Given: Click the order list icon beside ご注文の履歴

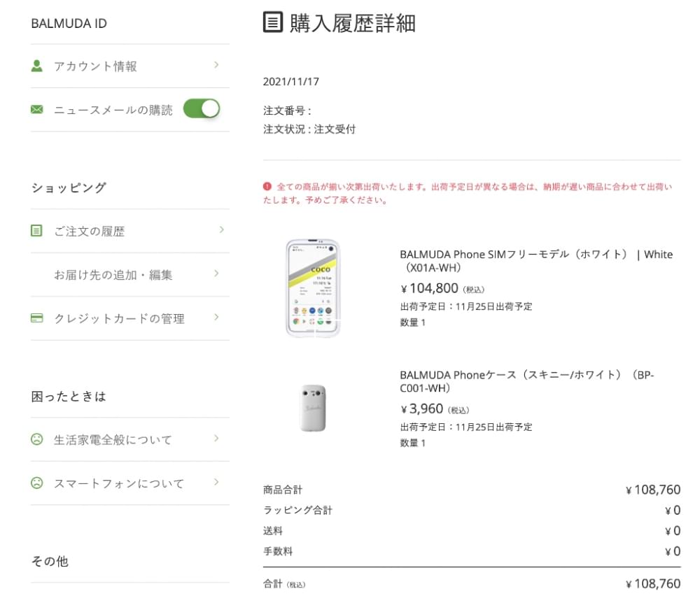Looking at the screenshot, I should pos(36,231).
